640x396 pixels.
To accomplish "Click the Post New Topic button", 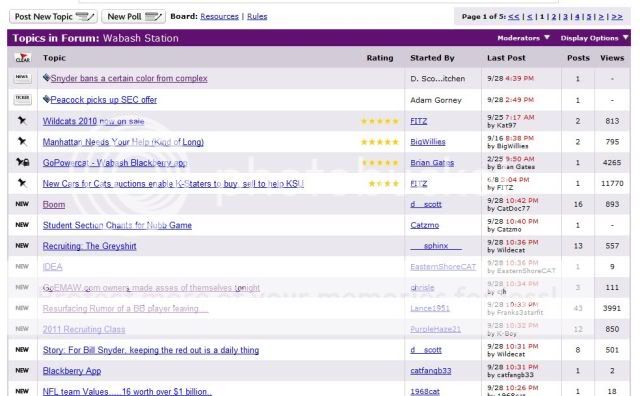I will (53, 16).
